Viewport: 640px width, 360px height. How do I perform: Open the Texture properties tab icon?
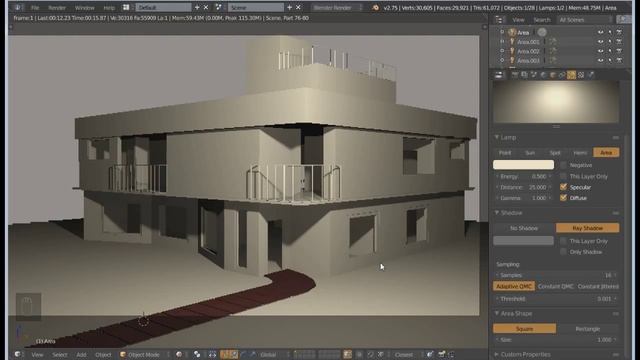581,75
